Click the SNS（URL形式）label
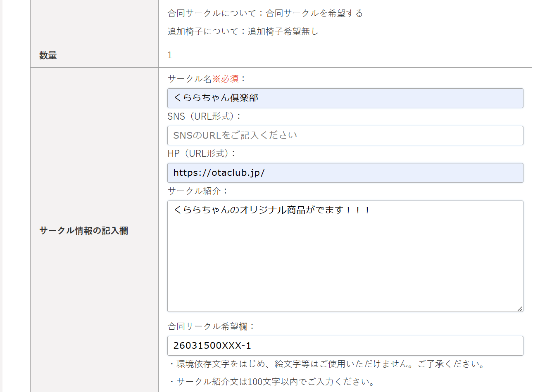The height and width of the screenshot is (392, 559). [x=204, y=116]
